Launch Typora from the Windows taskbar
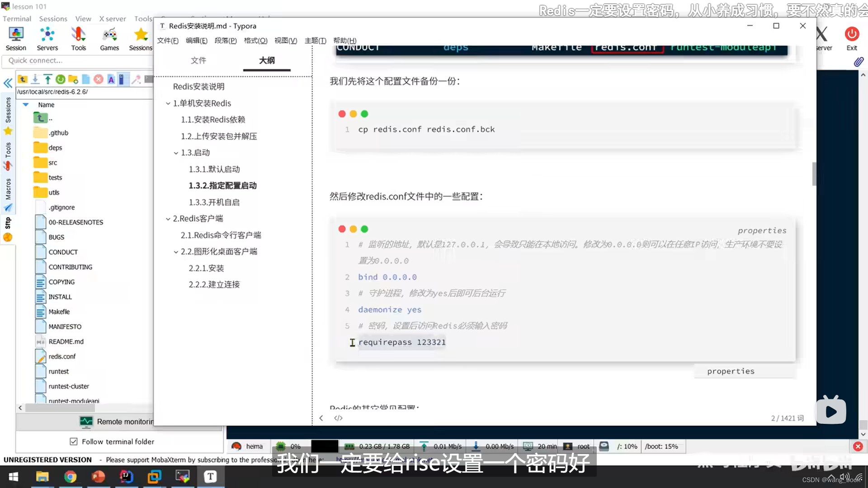The height and width of the screenshot is (488, 868). pyautogui.click(x=210, y=477)
